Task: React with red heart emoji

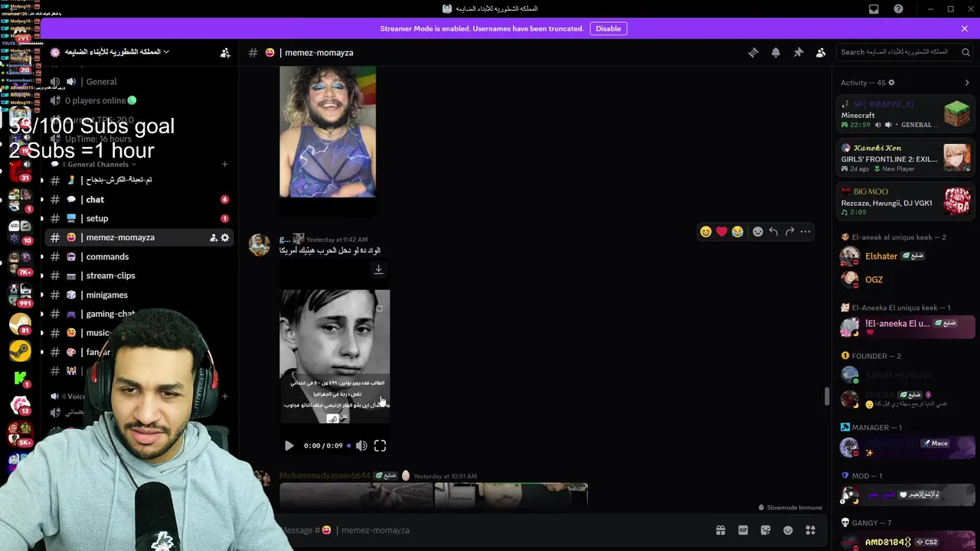Action: (722, 232)
